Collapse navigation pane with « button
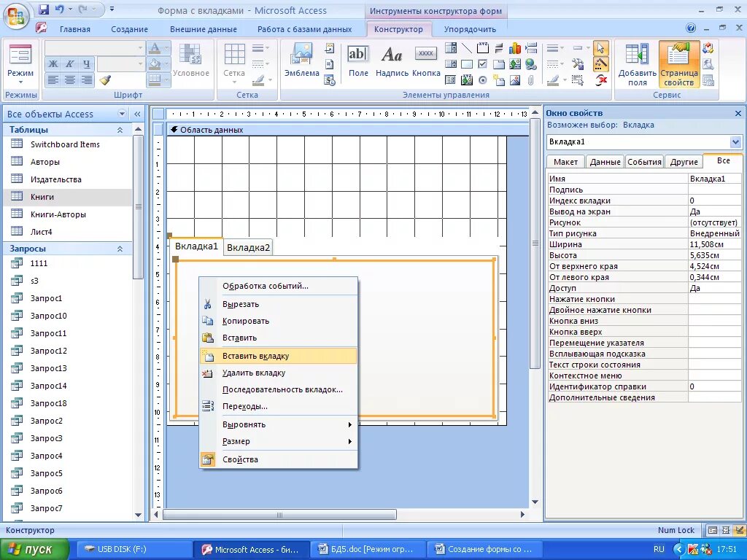The width and height of the screenshot is (747, 560). pos(137,114)
